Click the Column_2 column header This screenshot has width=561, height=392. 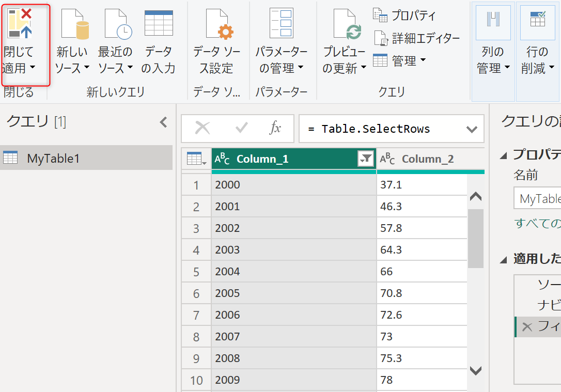point(428,159)
